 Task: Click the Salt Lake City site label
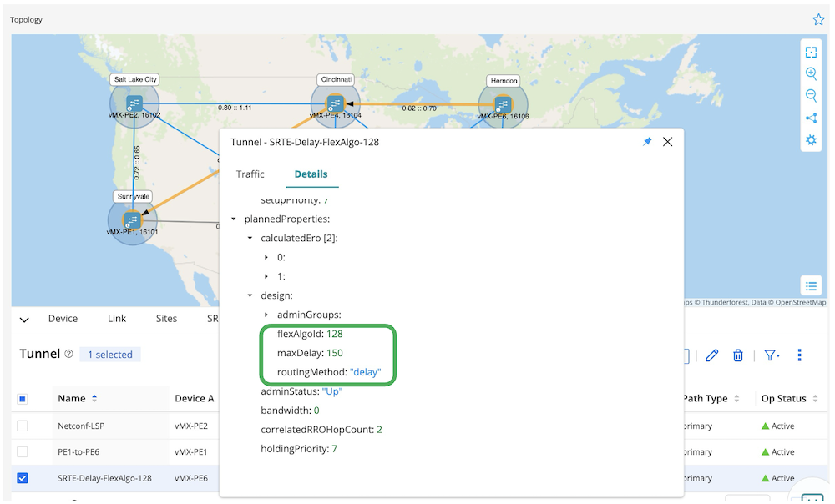pyautogui.click(x=135, y=79)
